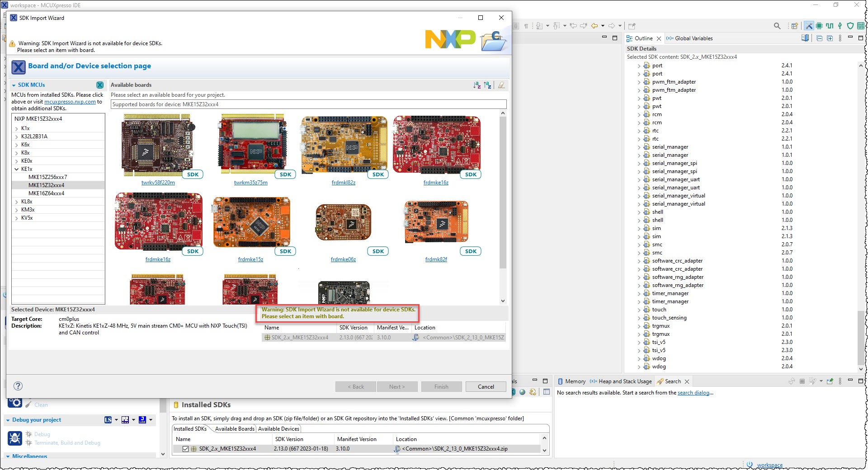Uncheck SDK_2.x_MKE15Z32xxx4 in Installed SDKs
868x470 pixels.
tap(185, 449)
